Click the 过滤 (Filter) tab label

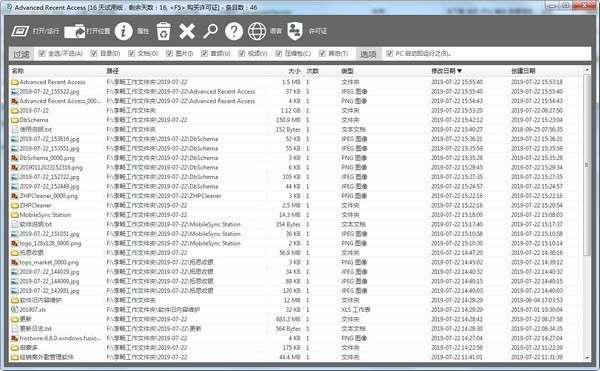(21, 54)
